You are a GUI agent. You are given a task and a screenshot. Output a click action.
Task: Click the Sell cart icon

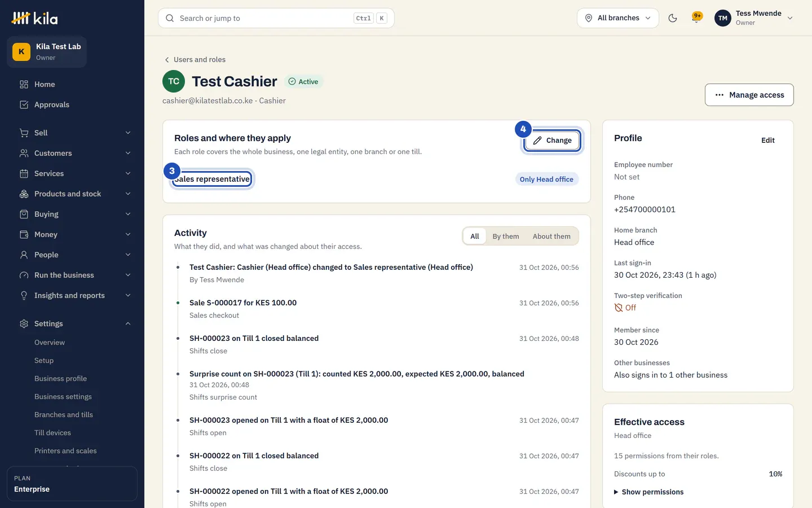tap(24, 133)
